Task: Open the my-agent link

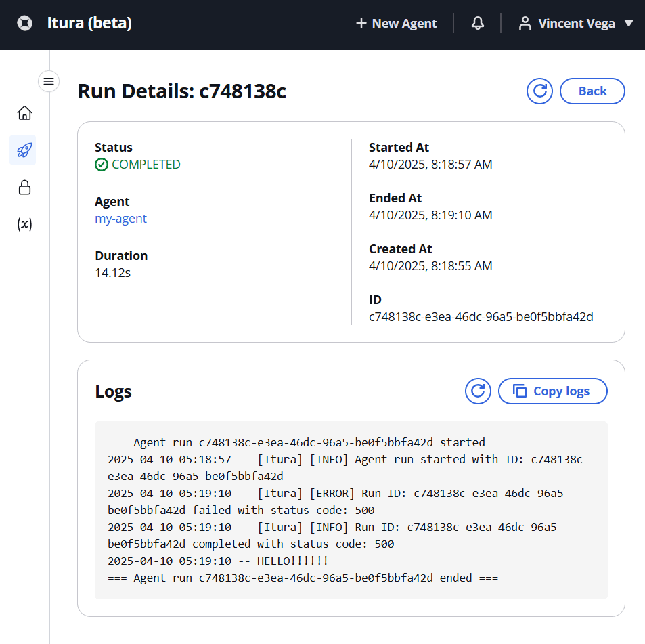Action: coord(120,219)
